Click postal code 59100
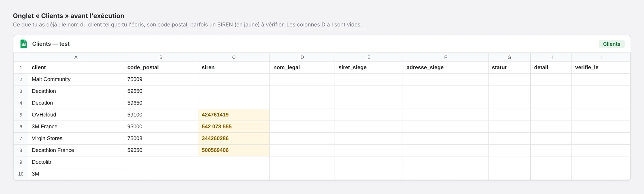This screenshot has width=644, height=194. tap(161, 115)
